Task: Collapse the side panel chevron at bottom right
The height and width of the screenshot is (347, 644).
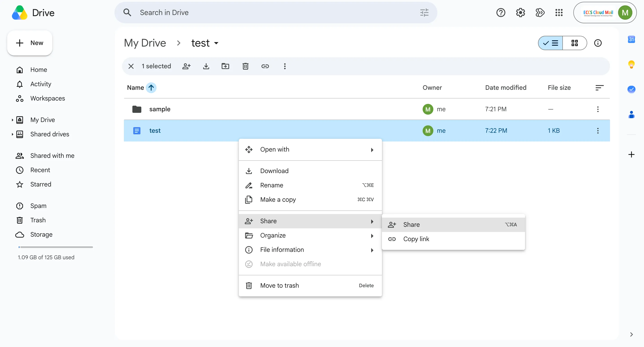Action: (x=631, y=334)
